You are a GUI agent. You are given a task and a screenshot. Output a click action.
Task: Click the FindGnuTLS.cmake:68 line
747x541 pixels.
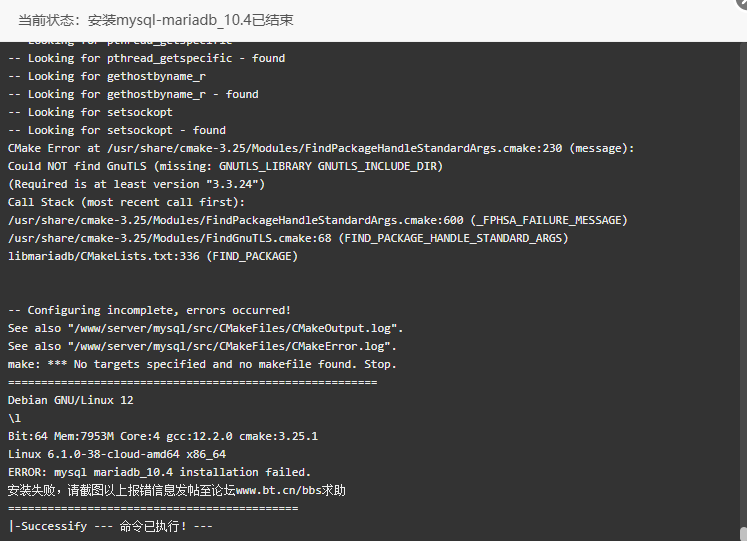[288, 238]
